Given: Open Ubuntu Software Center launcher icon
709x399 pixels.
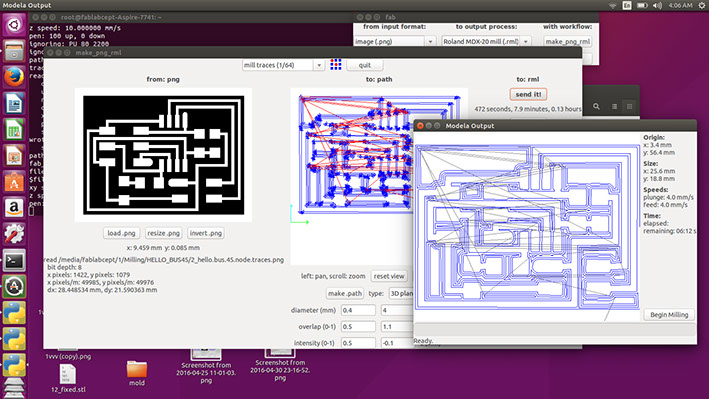Looking at the screenshot, I should tap(14, 182).
